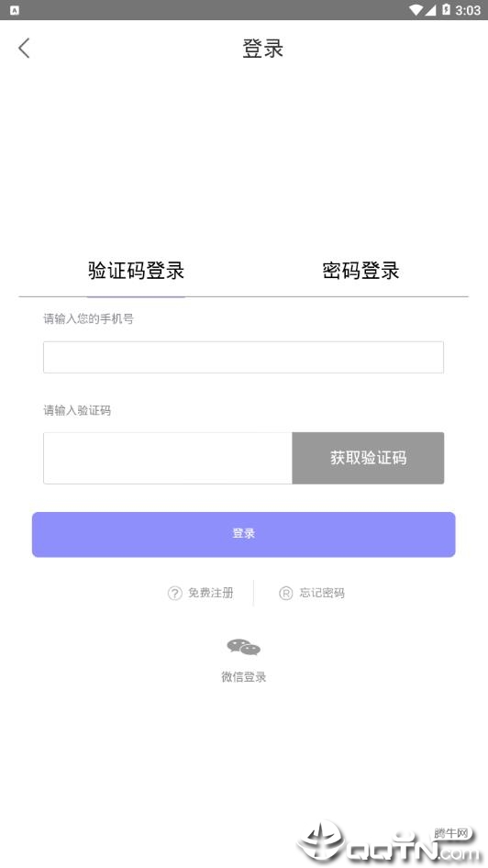Screen dimensions: 488x868
Task: Tap the WeChat login icon
Action: (243, 647)
